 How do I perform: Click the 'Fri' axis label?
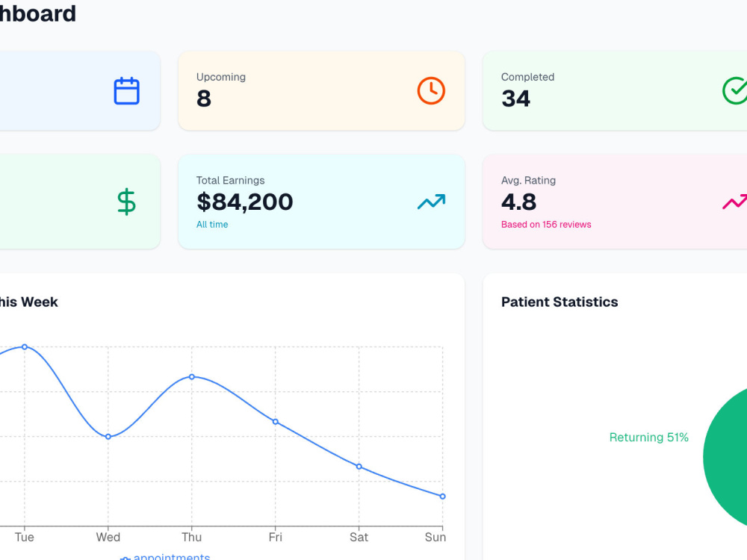point(276,537)
